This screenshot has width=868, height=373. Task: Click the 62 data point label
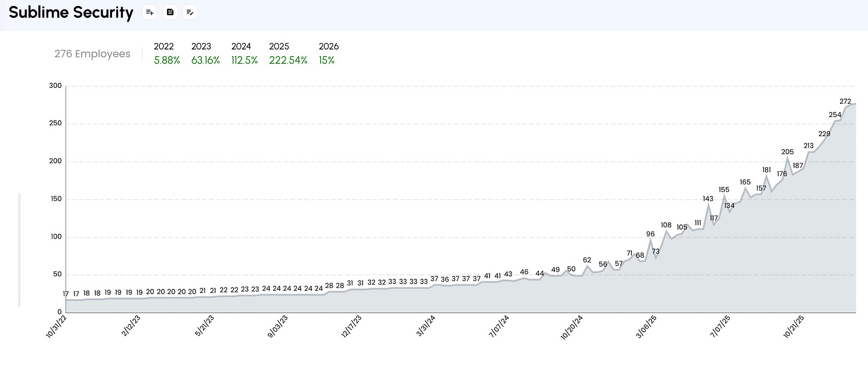click(x=587, y=260)
